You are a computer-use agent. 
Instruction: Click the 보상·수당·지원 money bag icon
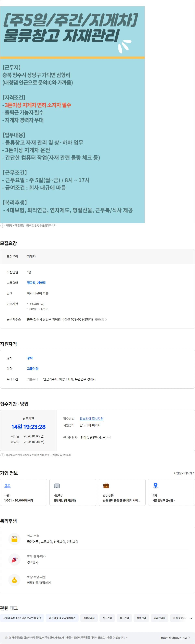14,580
